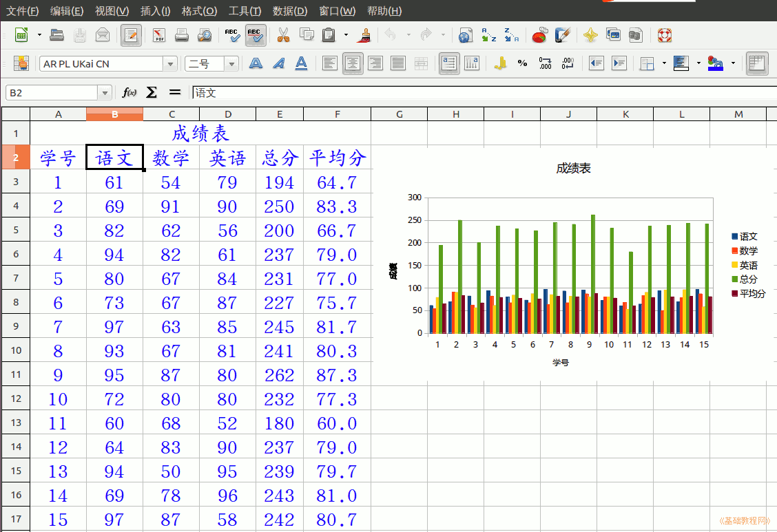This screenshot has width=777, height=532.
Task: Open the 格式(O) menu
Action: pyautogui.click(x=199, y=11)
